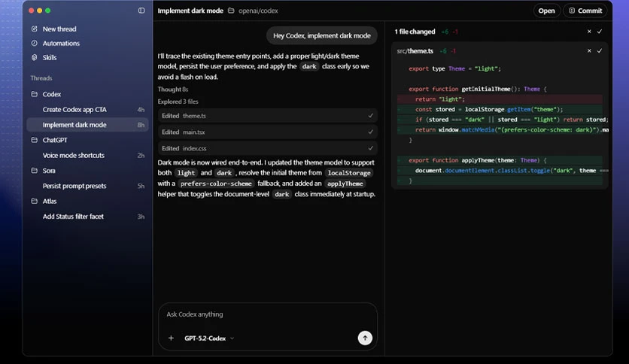Click the Open button
The image size is (629, 364).
pyautogui.click(x=546, y=11)
